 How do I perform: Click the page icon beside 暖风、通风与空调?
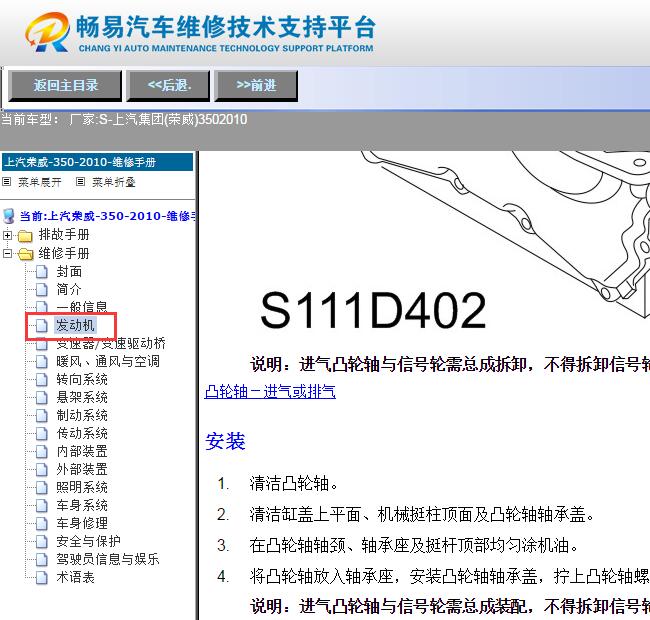pyautogui.click(x=41, y=362)
